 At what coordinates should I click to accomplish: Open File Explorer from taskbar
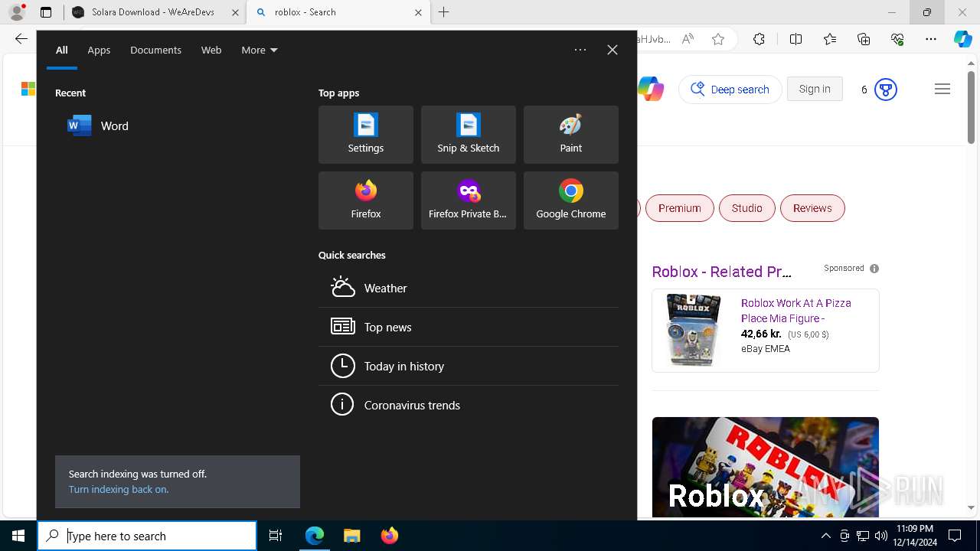(x=351, y=536)
